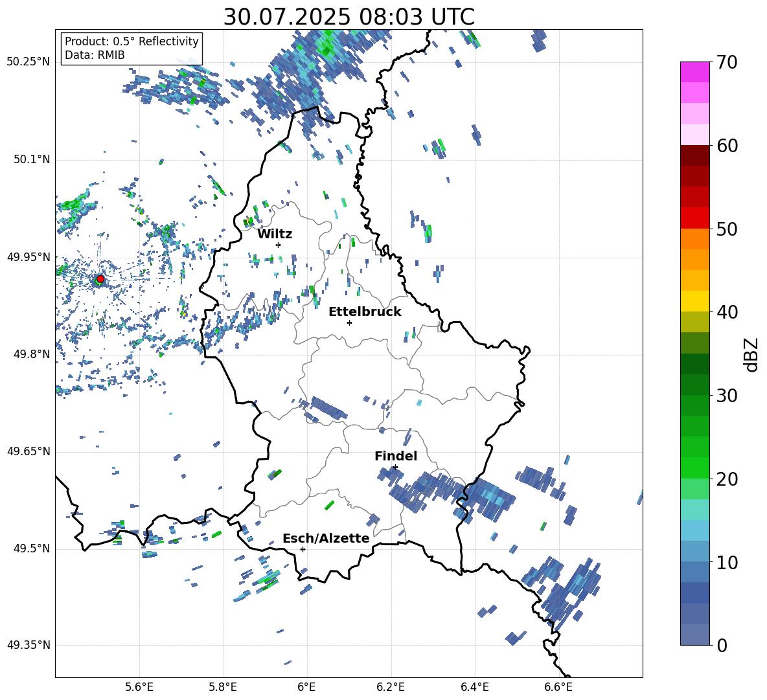Screen dimensions: 767x700
Task: Click the 50.25°N latitude label
Action: tap(29, 62)
